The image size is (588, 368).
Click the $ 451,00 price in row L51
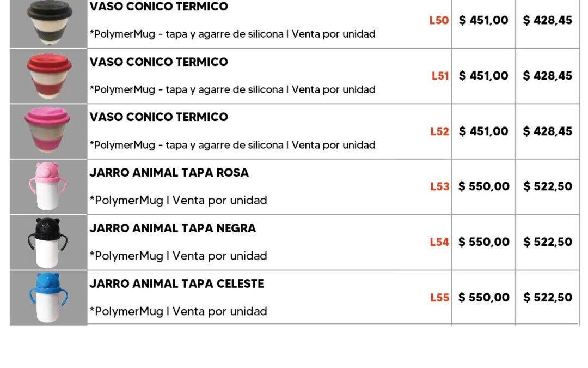click(483, 76)
